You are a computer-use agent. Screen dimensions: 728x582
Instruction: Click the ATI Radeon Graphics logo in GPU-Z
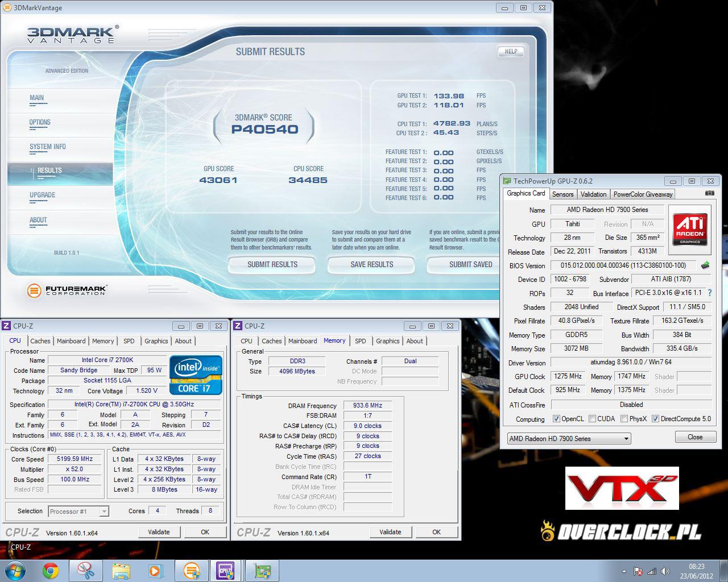tap(690, 229)
